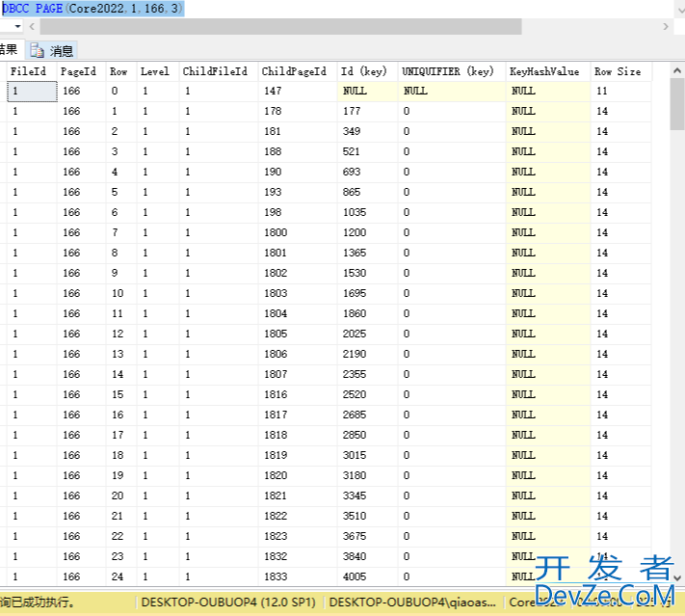The height and width of the screenshot is (616, 685).
Task: Click ChildPageId cell 147
Action: tap(298, 91)
